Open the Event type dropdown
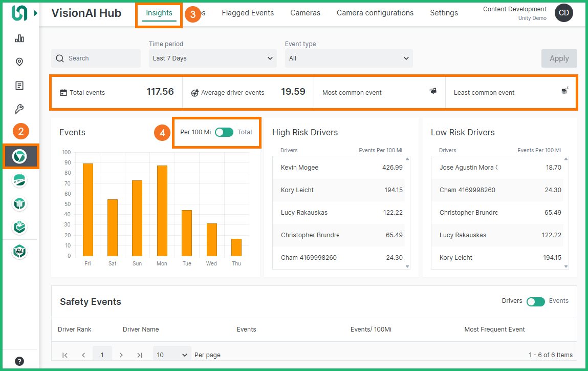588x371 pixels. point(349,58)
